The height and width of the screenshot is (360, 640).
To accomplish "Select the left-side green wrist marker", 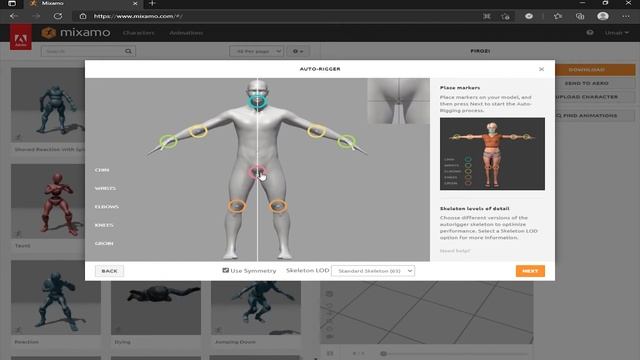I will [x=168, y=142].
